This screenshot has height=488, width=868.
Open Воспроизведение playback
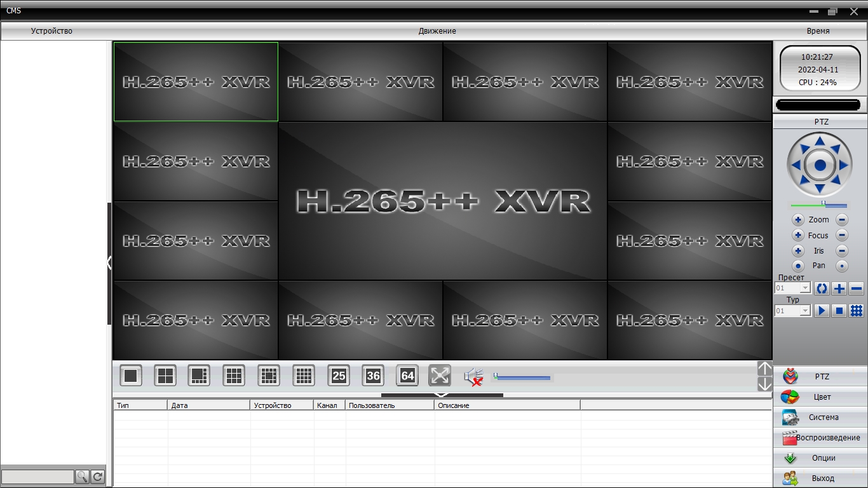coord(820,438)
